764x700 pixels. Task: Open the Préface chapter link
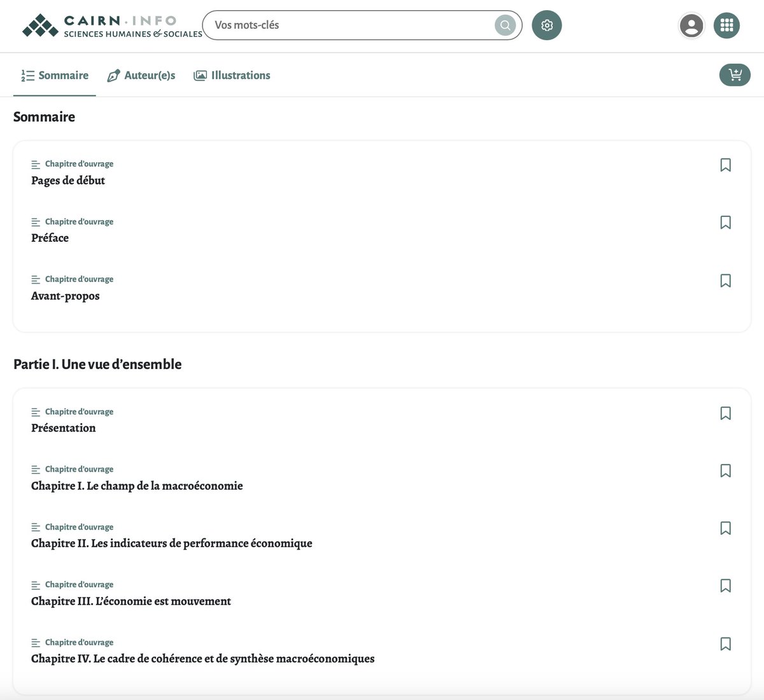point(50,238)
